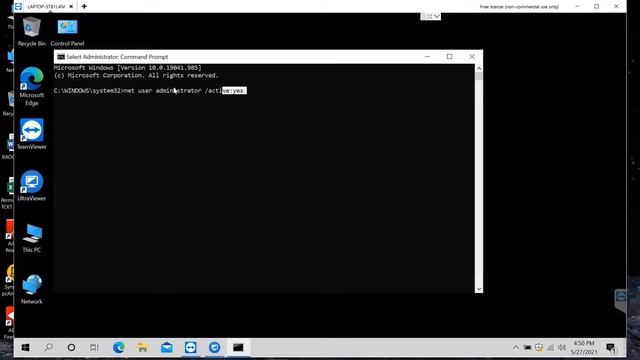Maximize the TeamViewer session window
Screen dimensions: 640x360
596,7
